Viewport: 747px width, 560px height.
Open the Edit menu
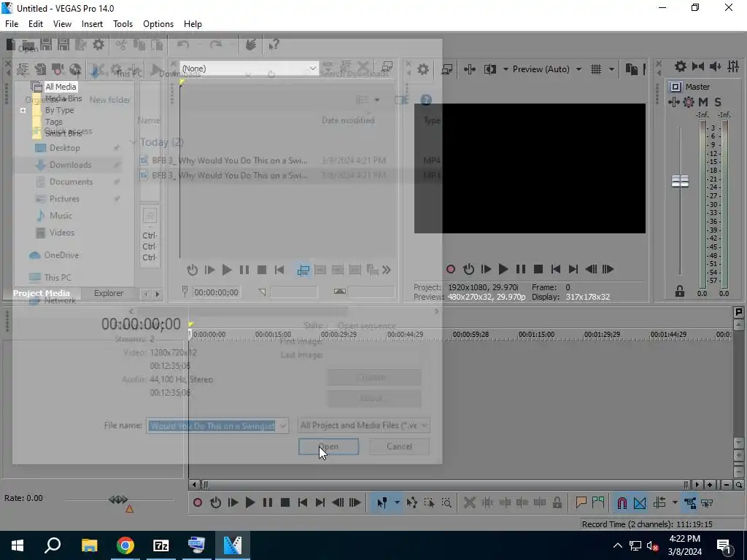35,24
